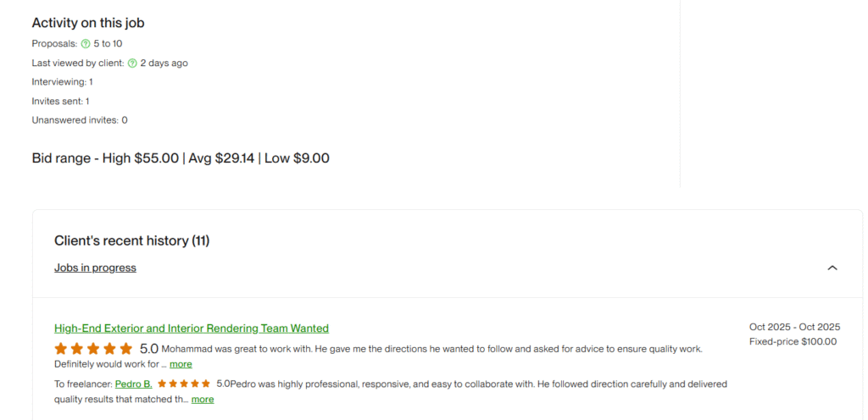This screenshot has height=420, width=868.
Task: Expand "more" after "quality results that matched"
Action: pos(203,400)
